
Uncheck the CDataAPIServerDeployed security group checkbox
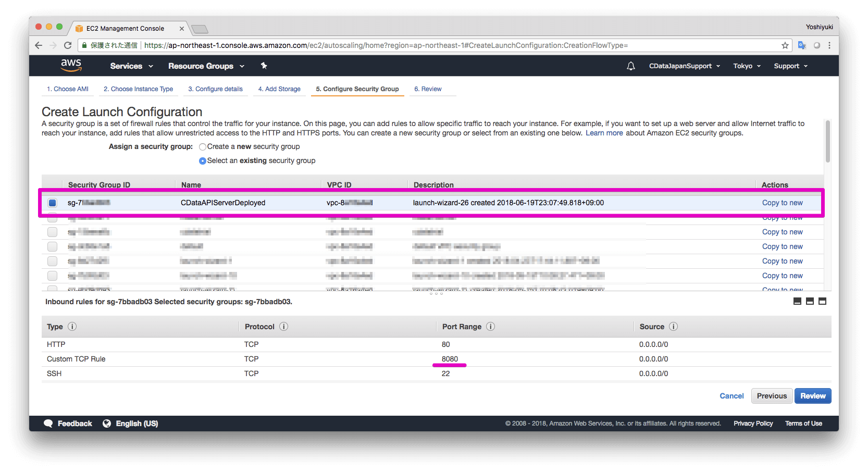click(x=52, y=203)
